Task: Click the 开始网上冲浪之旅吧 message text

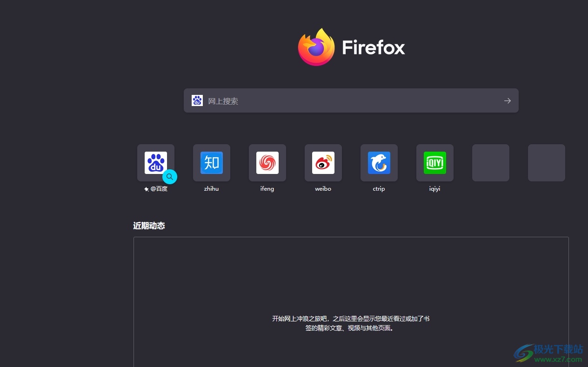Action: pos(351,323)
